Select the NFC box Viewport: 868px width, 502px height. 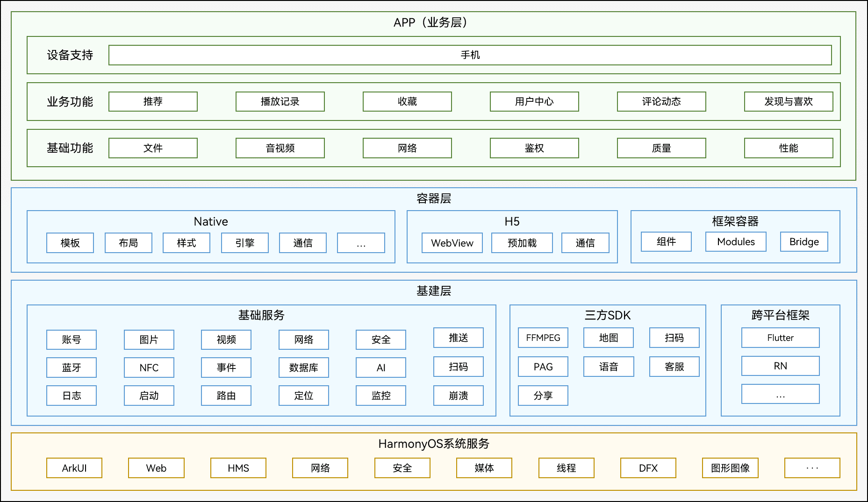click(x=149, y=368)
